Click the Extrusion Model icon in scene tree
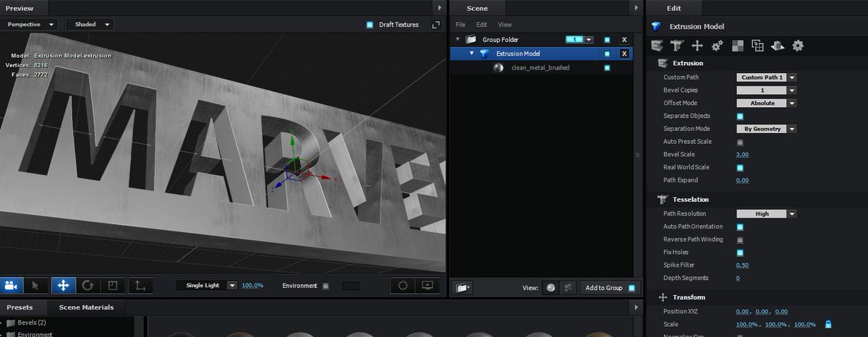 coord(485,54)
